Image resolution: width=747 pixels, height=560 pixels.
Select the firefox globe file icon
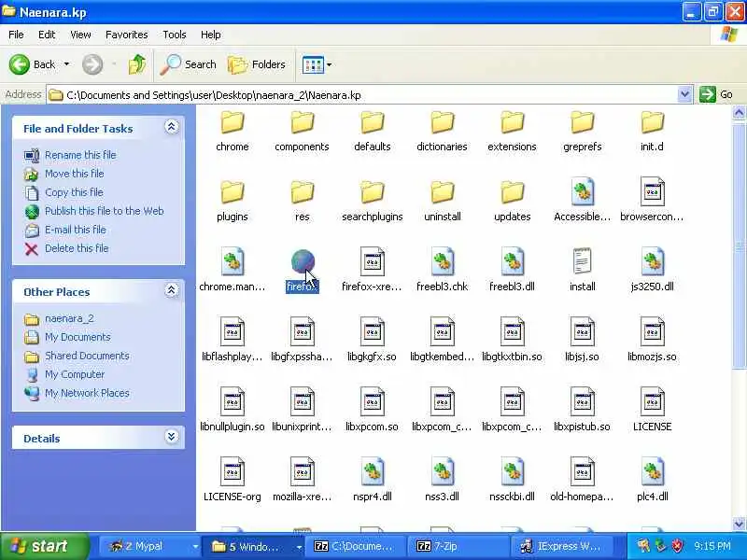302,261
